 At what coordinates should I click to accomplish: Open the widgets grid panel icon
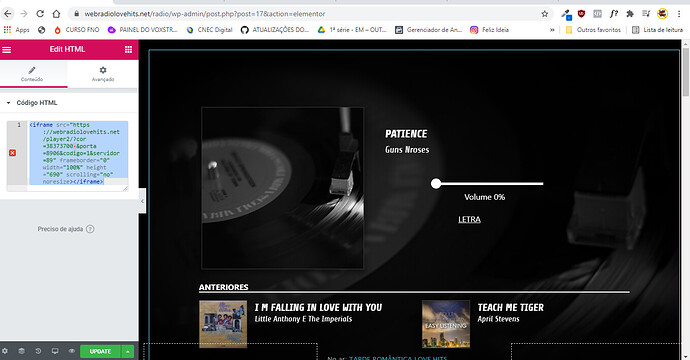click(128, 49)
